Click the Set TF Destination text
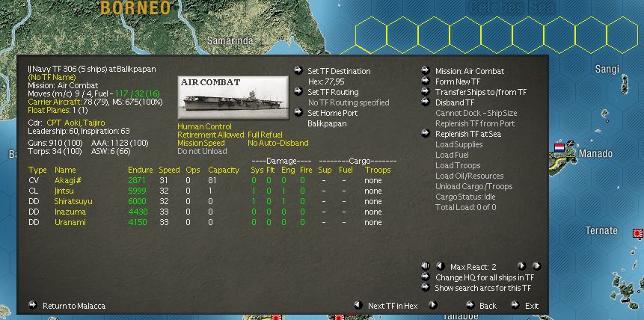This screenshot has width=644, height=320. coord(339,71)
